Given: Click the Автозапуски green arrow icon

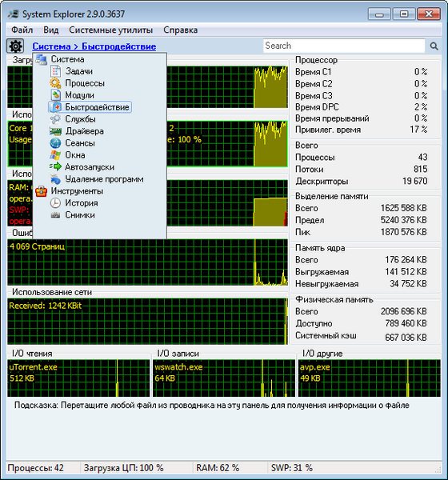Looking at the screenshot, I should (55, 167).
